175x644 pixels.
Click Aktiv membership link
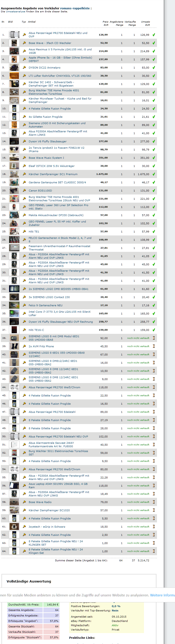115,625
